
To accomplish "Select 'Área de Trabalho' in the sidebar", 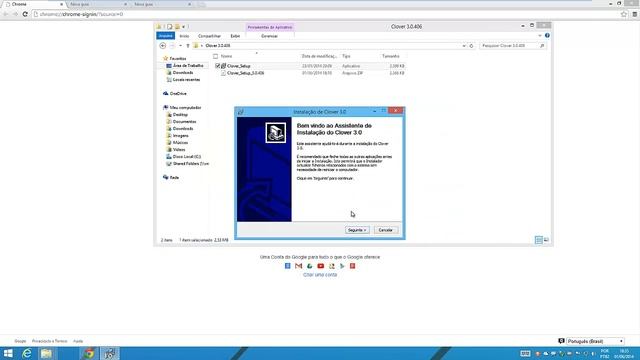I will 188,66.
